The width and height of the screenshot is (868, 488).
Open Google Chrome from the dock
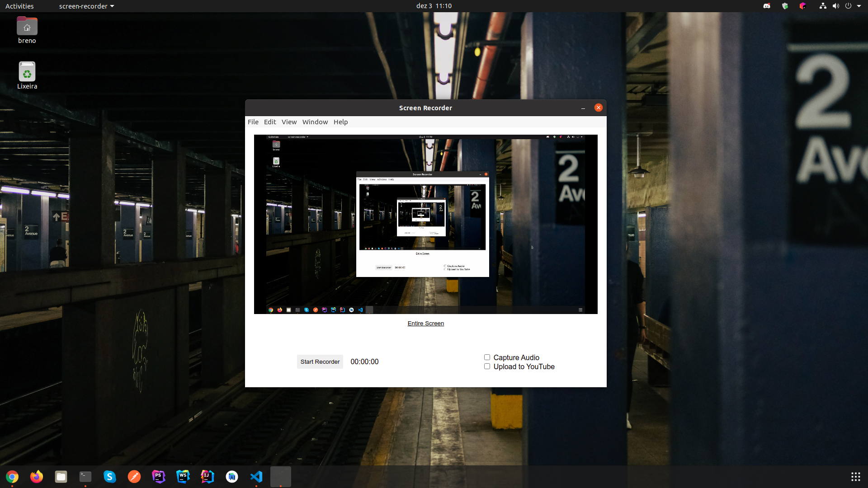tap(12, 477)
